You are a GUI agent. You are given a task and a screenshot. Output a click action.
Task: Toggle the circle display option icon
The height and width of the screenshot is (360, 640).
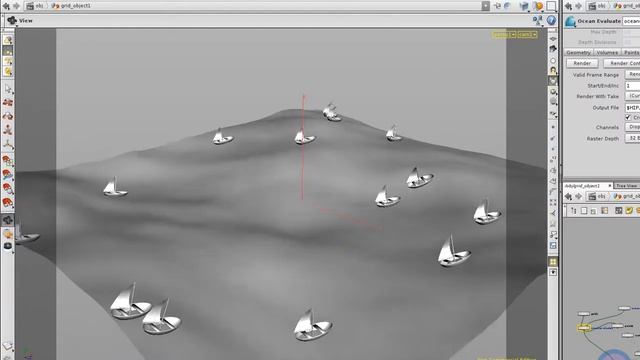point(553,60)
